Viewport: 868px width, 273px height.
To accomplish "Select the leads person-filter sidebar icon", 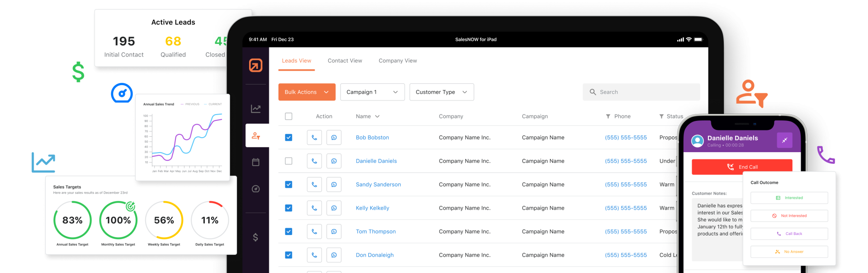I will click(x=256, y=135).
